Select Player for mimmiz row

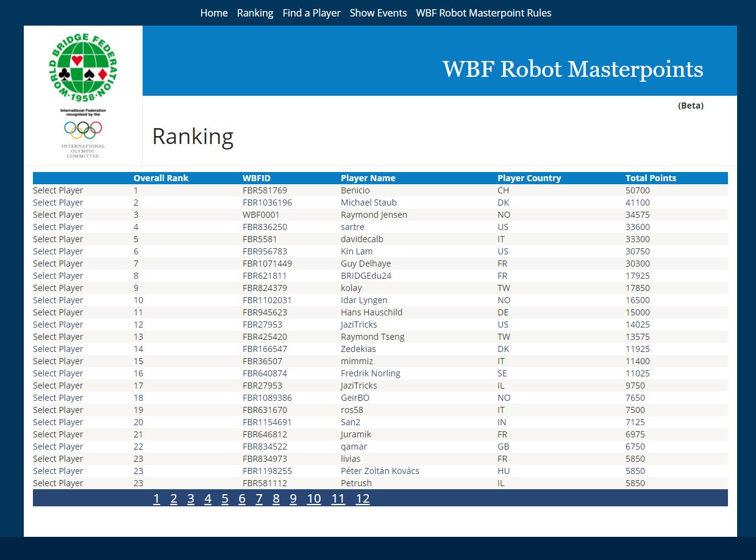(58, 361)
